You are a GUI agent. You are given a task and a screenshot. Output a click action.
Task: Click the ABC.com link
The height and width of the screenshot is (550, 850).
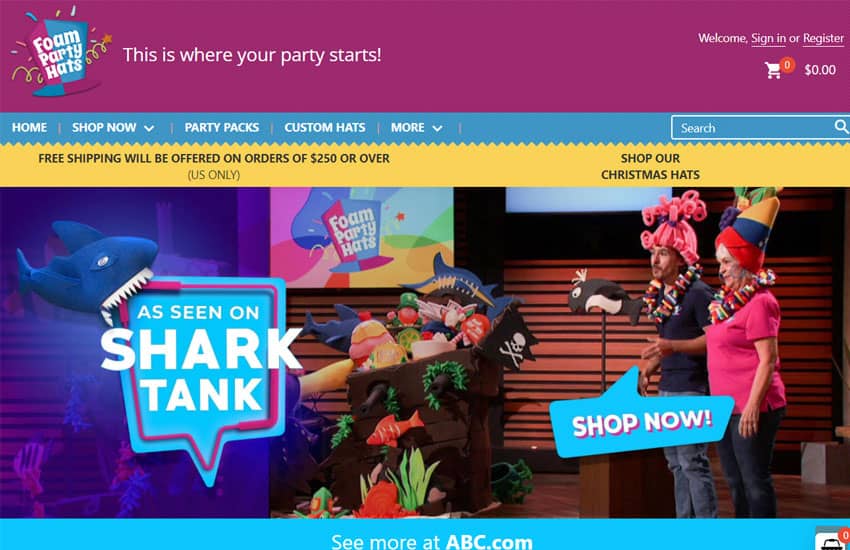(x=489, y=541)
